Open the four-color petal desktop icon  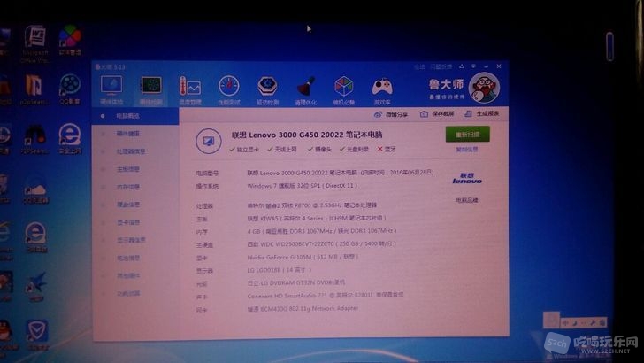(x=70, y=41)
